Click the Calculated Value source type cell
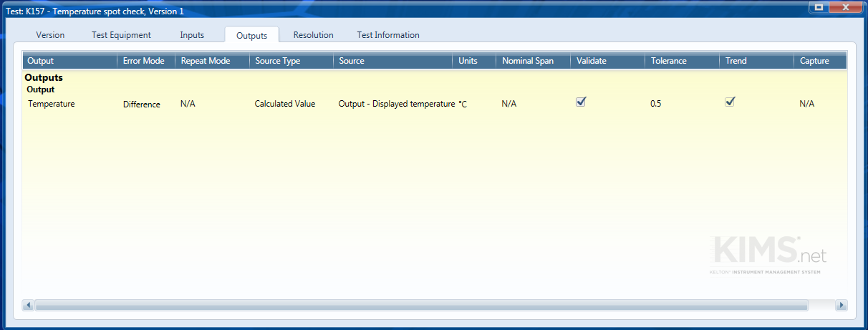 [x=285, y=104]
